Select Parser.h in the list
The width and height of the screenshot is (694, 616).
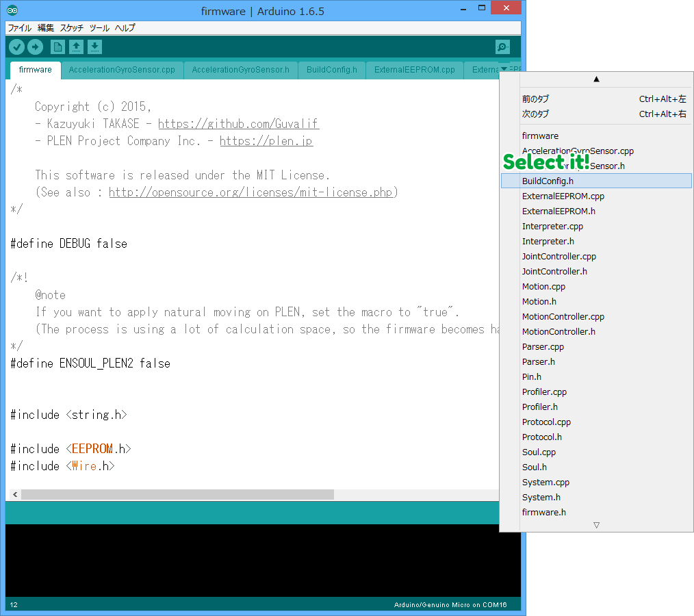click(x=596, y=361)
